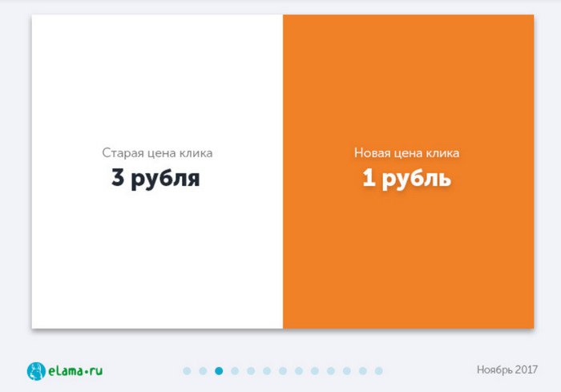561x392 pixels.
Task: Select the eighth slide pagination dot
Action: (x=299, y=371)
